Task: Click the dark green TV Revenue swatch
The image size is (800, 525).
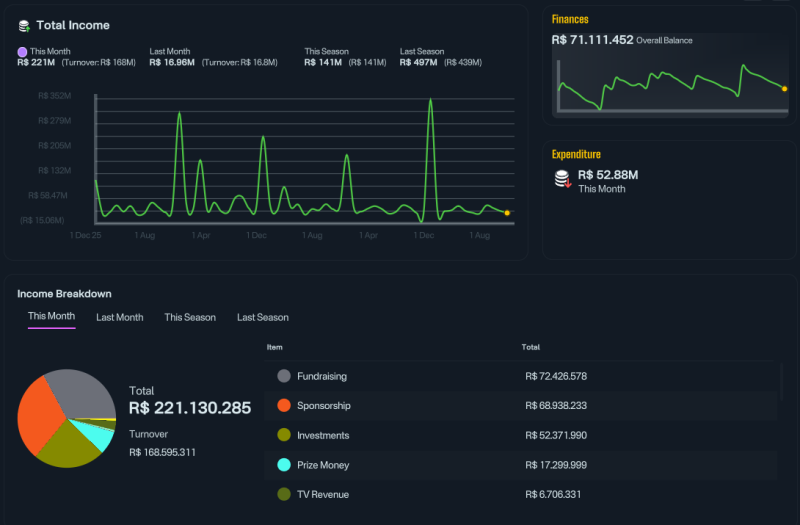Action: tap(284, 494)
